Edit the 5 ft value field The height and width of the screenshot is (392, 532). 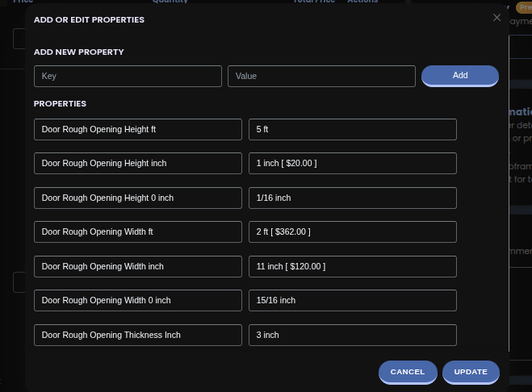coord(352,129)
